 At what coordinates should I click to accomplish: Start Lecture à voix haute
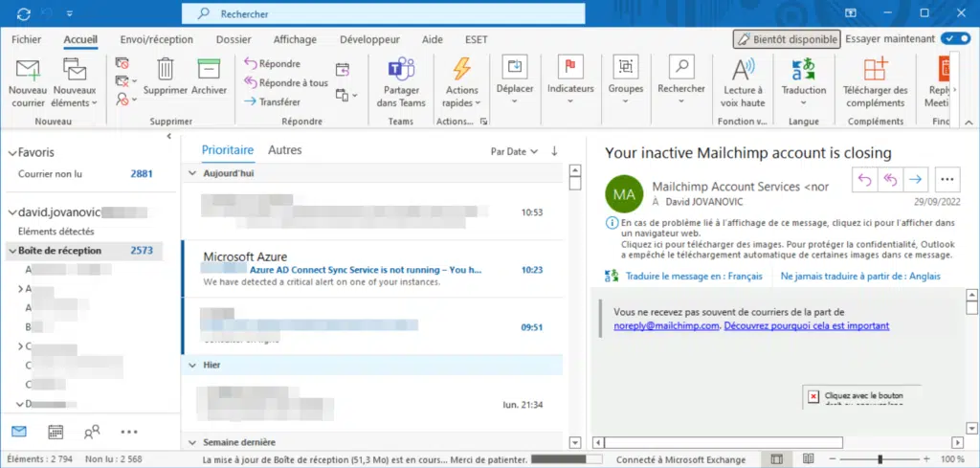(743, 83)
